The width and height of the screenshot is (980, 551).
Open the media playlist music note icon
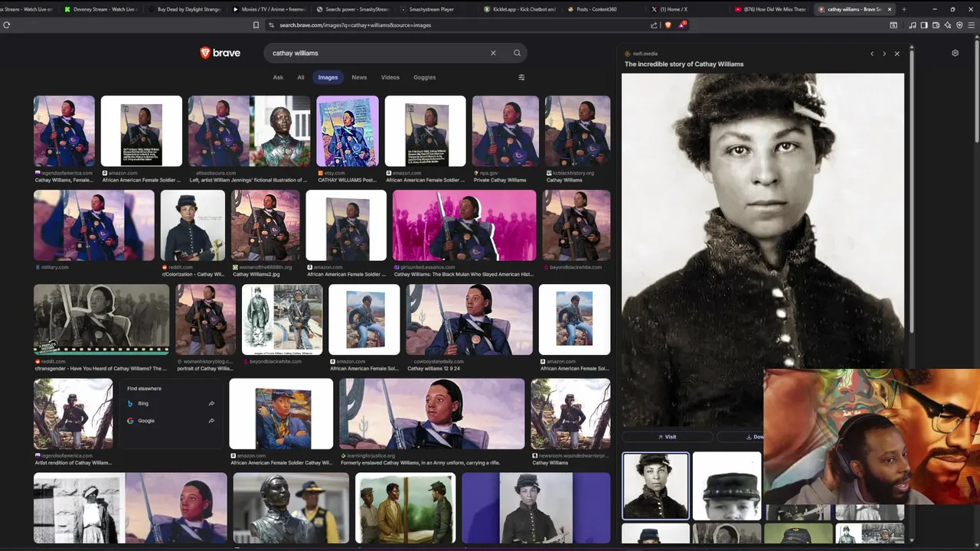point(913,24)
